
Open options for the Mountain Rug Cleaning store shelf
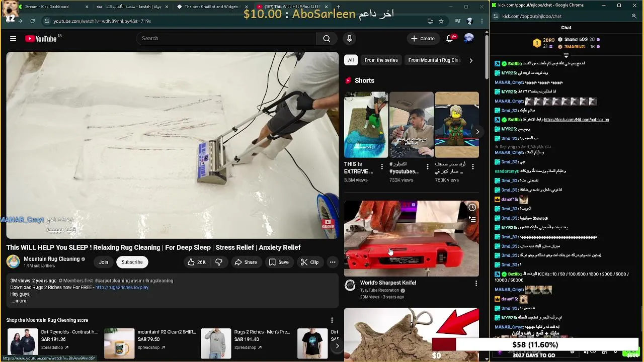click(332, 320)
